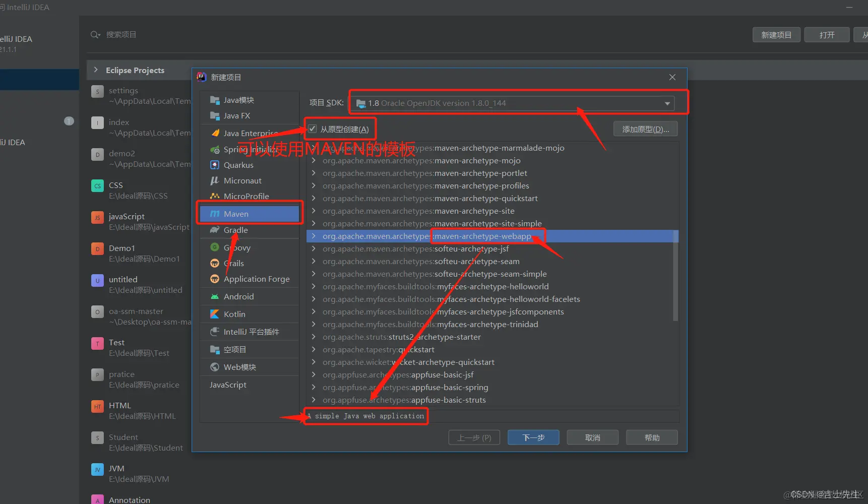Expand struts2-archetype-starter archetype node
The image size is (868, 504).
pos(314,337)
